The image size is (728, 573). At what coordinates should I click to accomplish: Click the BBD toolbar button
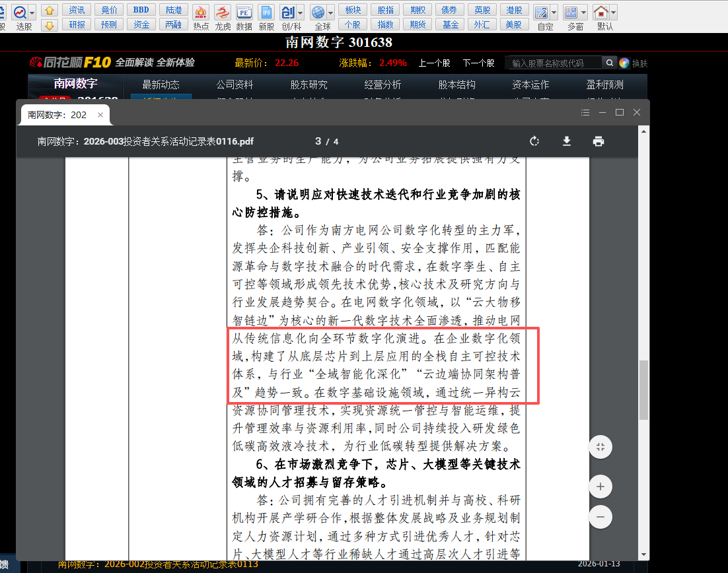(141, 10)
